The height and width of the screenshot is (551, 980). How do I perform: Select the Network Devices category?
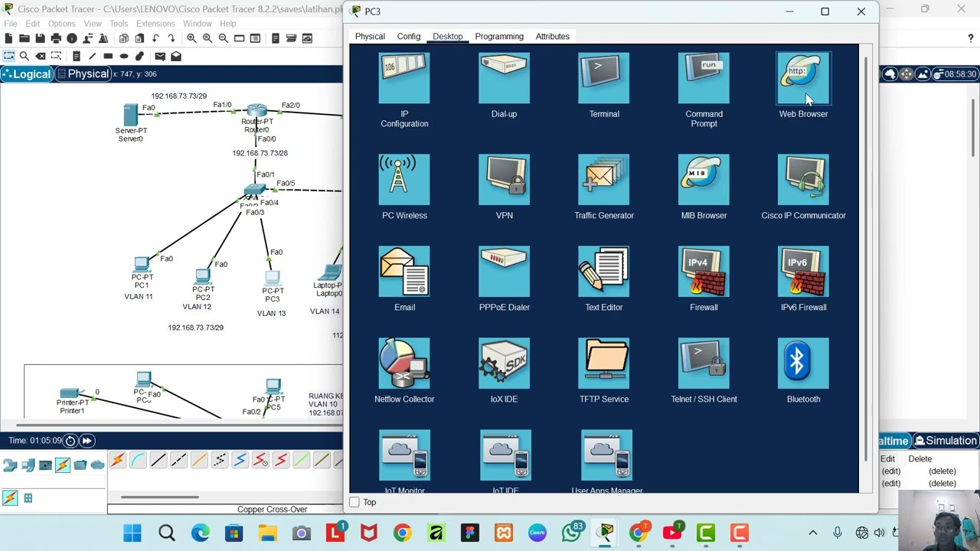10,465
